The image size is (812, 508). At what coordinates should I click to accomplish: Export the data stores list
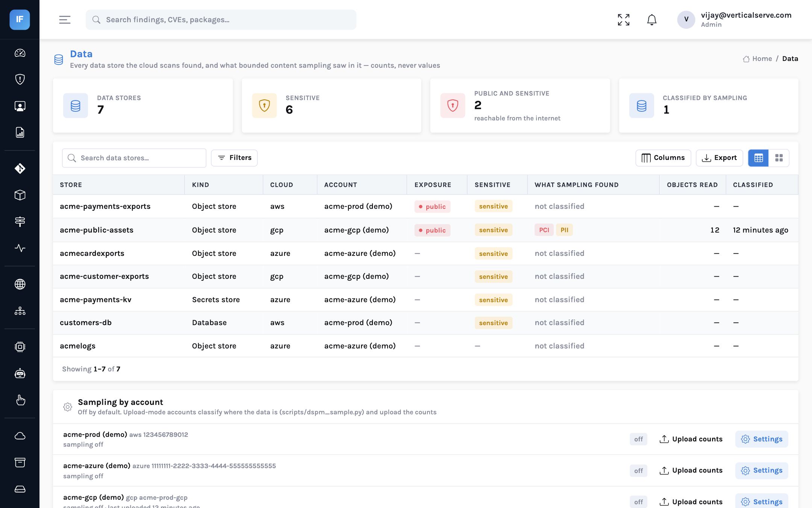720,158
